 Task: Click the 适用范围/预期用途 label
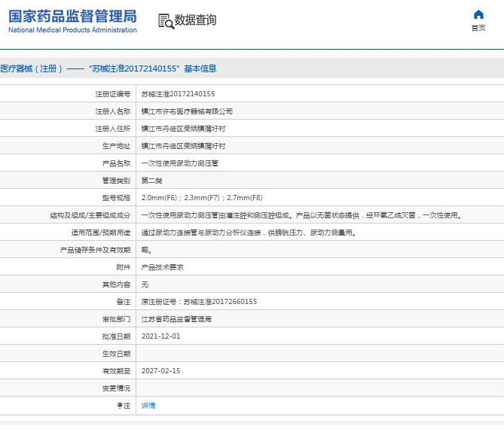101,233
